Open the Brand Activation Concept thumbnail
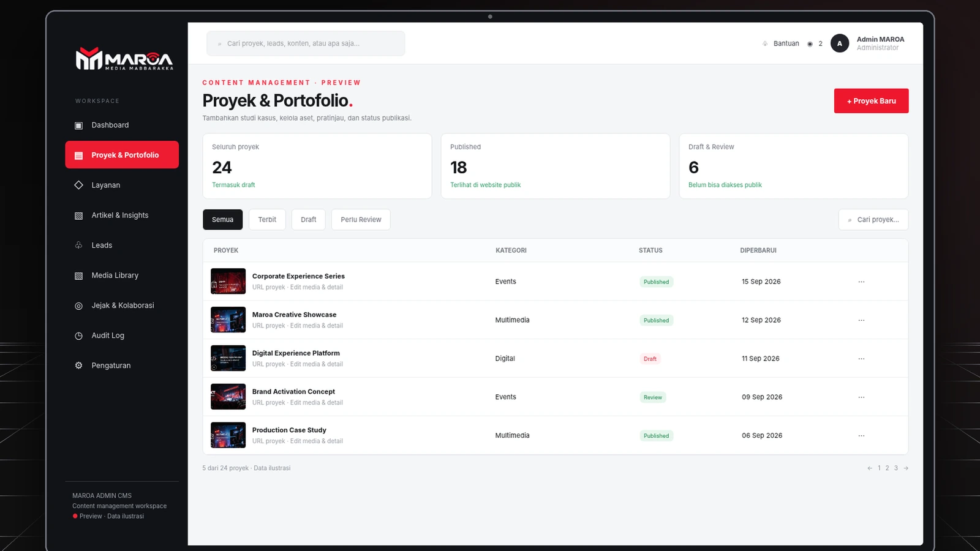 228,397
